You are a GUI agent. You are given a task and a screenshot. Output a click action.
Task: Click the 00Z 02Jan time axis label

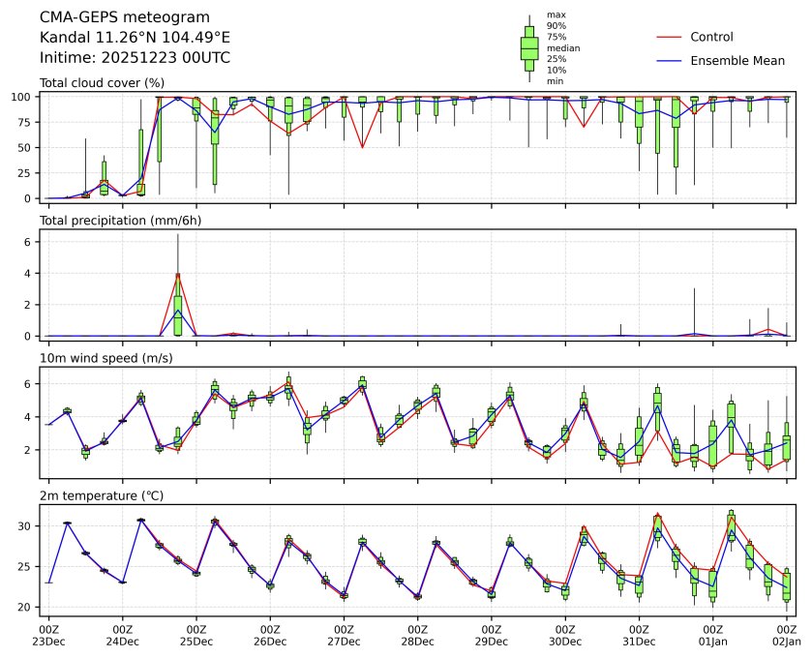[786, 635]
